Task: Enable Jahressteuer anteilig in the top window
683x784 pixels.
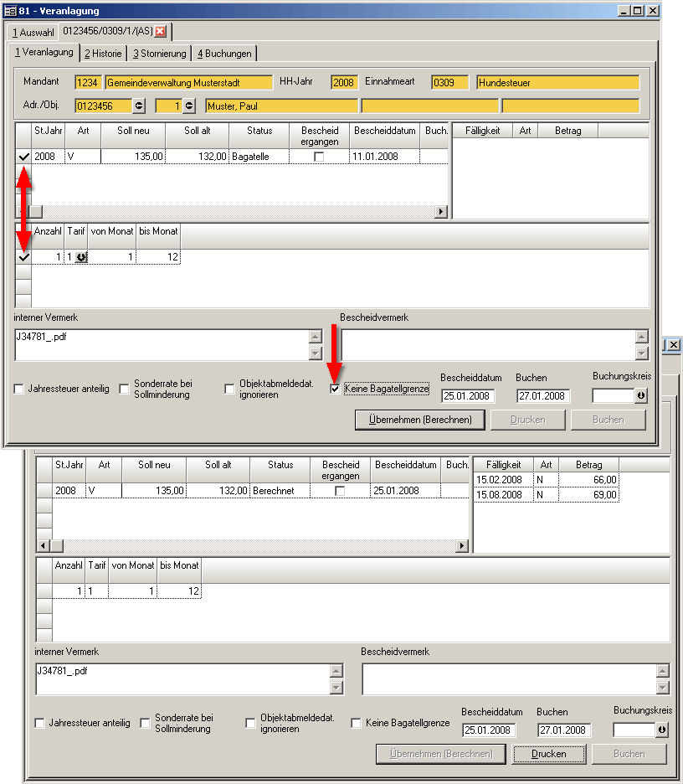Action: [x=19, y=389]
